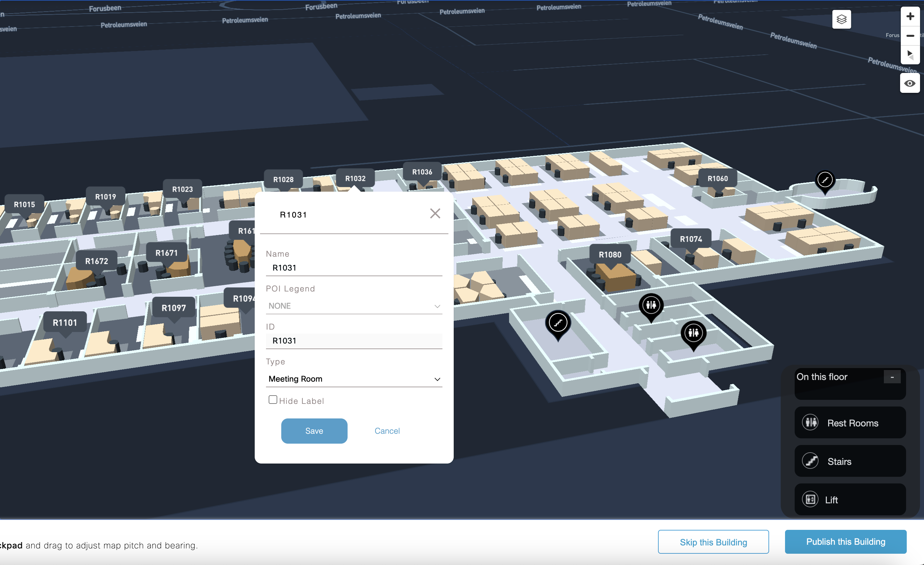Toggle visibility with the eye icon
Image resolution: width=924 pixels, height=565 pixels.
click(x=909, y=83)
